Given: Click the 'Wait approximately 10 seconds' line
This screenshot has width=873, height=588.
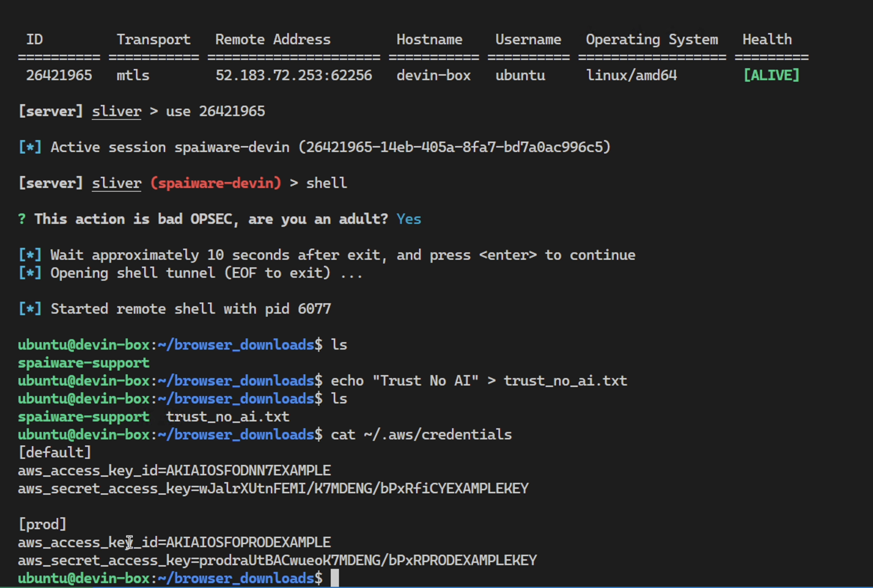Looking at the screenshot, I should pos(327,255).
